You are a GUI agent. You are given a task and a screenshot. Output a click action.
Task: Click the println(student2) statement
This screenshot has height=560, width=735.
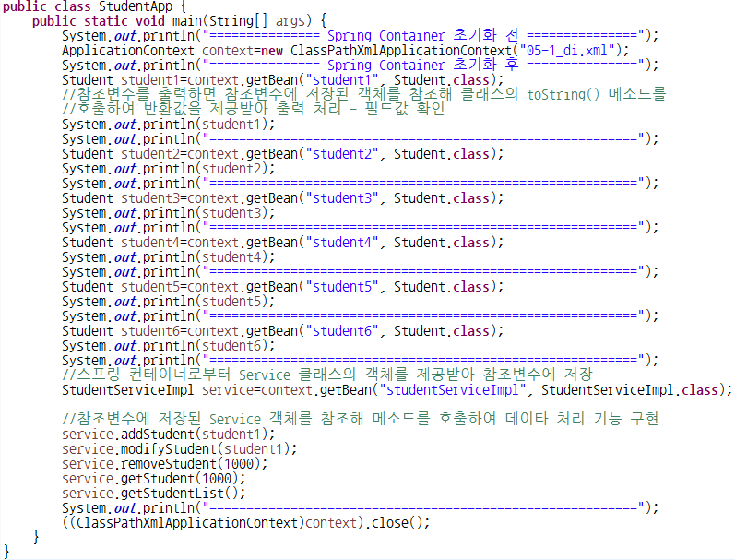[168, 169]
